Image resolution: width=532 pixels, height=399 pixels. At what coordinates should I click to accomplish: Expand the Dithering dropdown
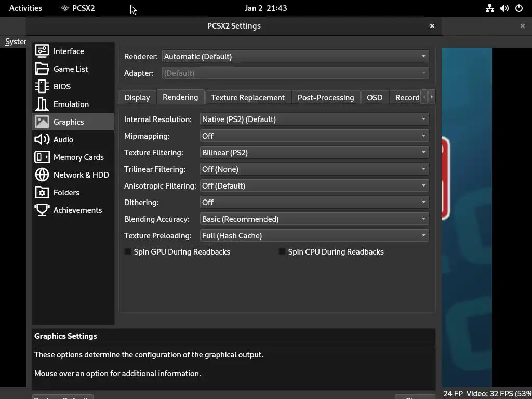click(314, 202)
